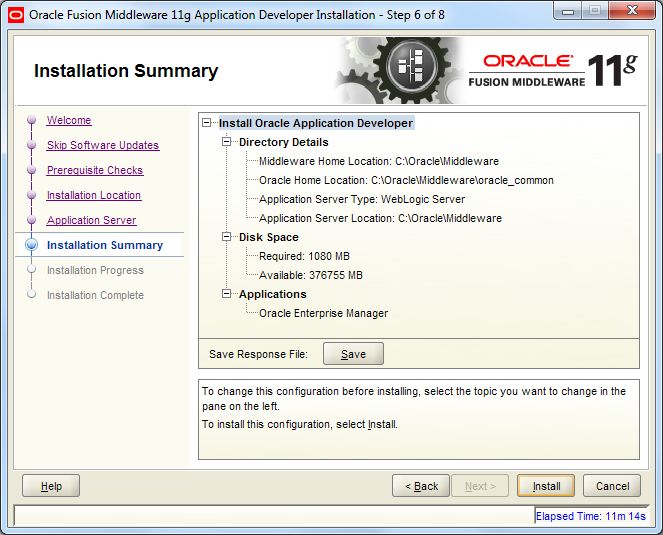Open the Skip Software Updates step
Screen dimensions: 663x535
point(103,145)
